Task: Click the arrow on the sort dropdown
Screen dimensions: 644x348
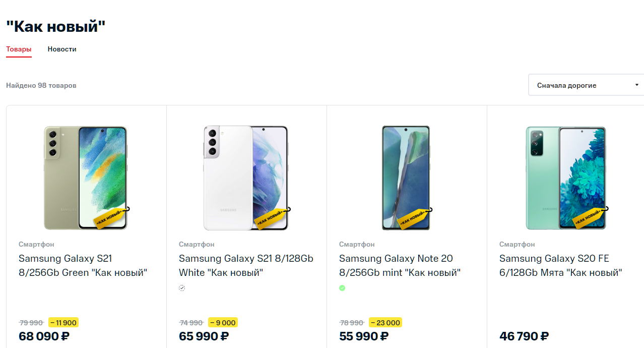Action: 637,85
